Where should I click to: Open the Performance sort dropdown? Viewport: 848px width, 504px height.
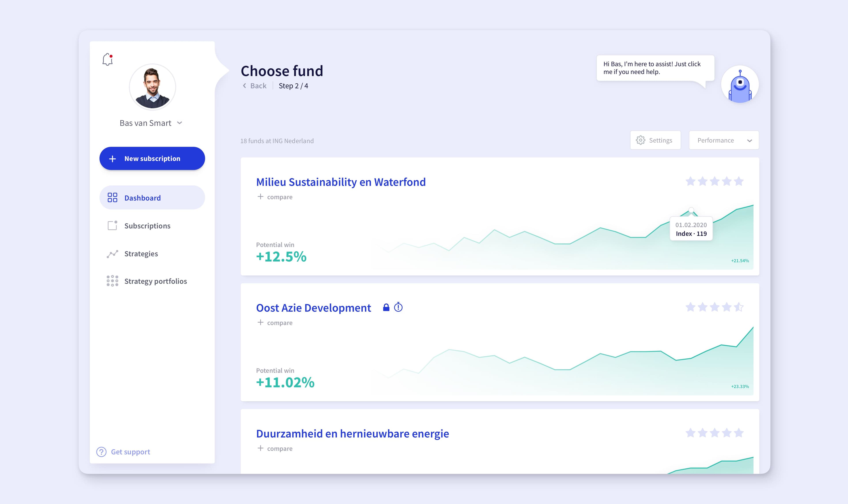pyautogui.click(x=724, y=140)
